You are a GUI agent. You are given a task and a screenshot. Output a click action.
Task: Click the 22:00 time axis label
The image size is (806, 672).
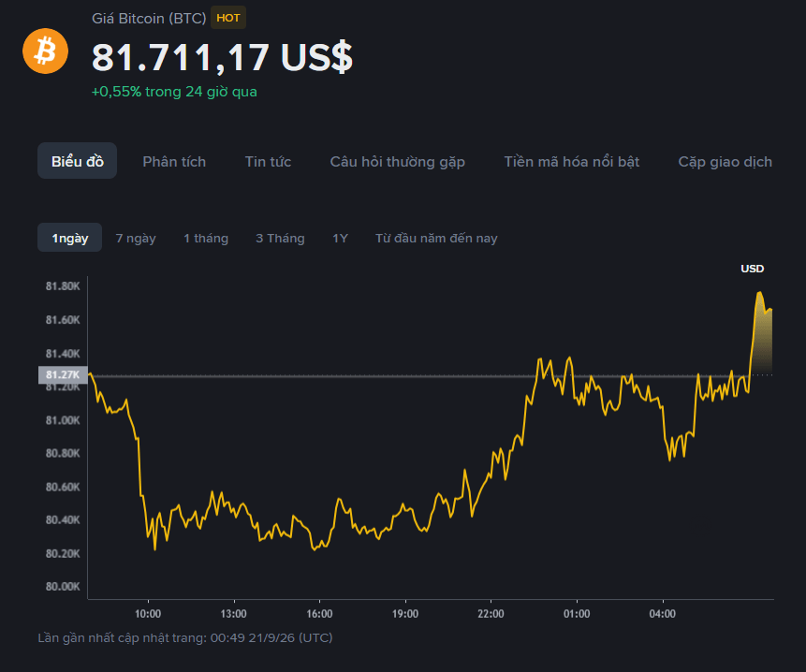491,613
